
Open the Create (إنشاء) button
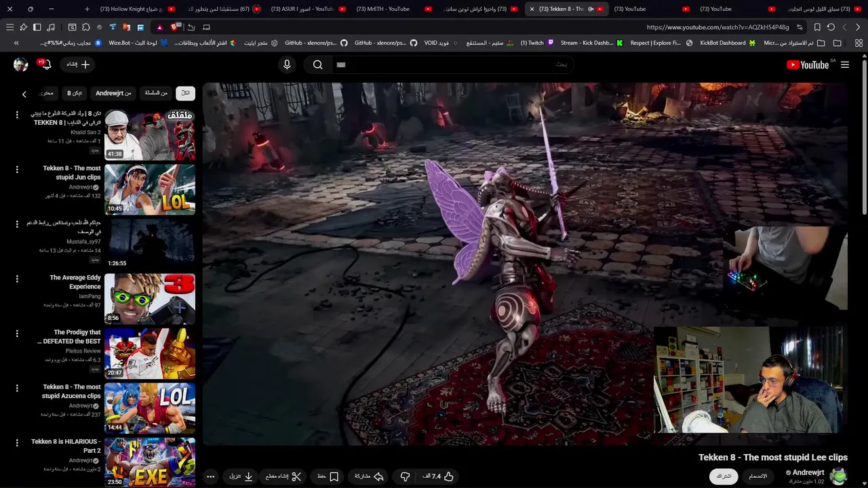(78, 64)
